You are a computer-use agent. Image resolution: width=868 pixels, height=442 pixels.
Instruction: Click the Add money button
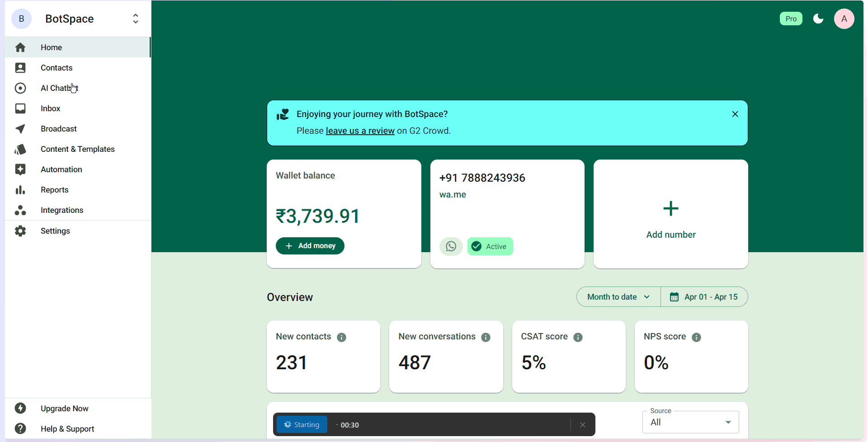click(x=310, y=246)
